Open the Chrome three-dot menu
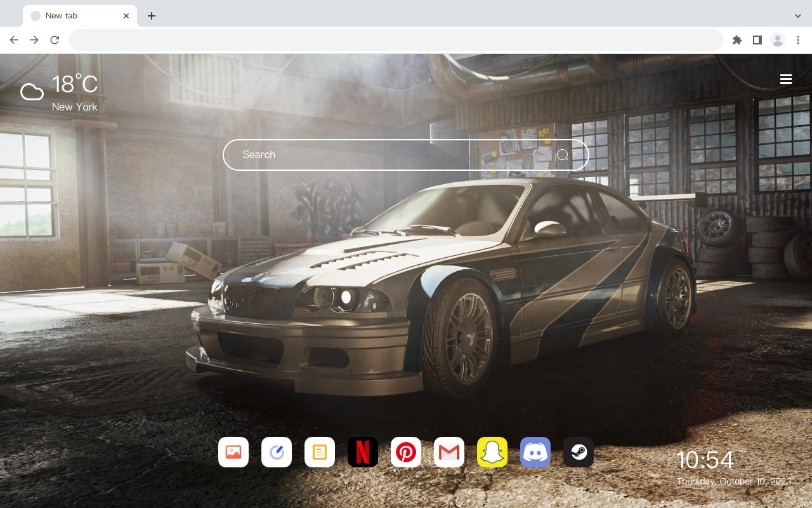 pyautogui.click(x=798, y=40)
